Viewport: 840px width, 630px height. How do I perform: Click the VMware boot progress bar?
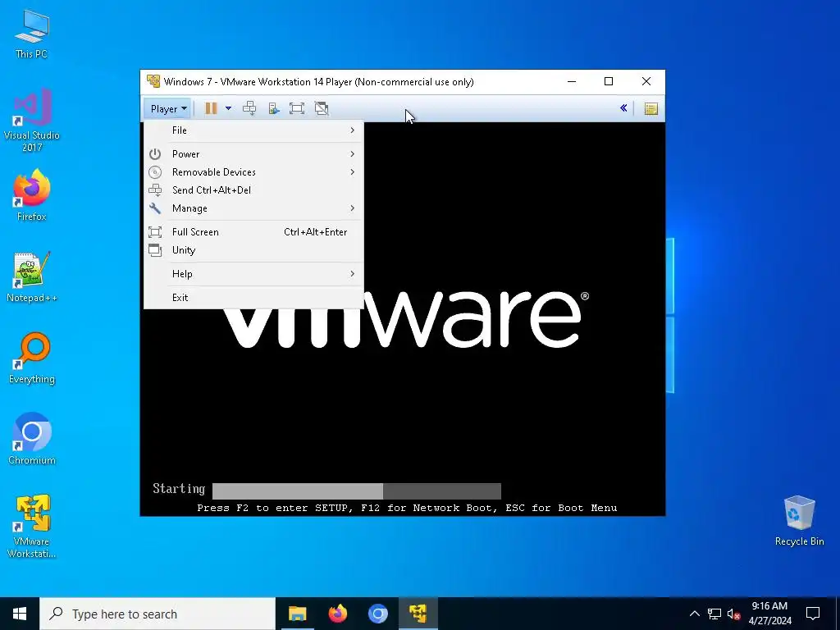[357, 491]
